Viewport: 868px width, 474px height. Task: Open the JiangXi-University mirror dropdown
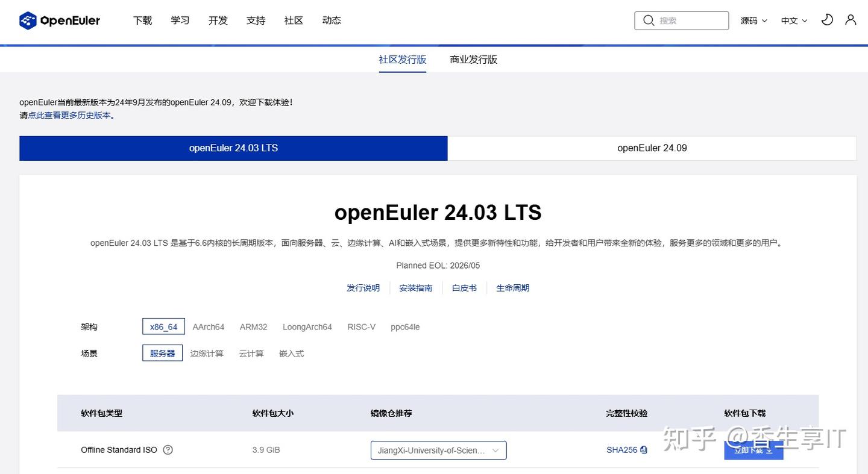pyautogui.click(x=438, y=450)
